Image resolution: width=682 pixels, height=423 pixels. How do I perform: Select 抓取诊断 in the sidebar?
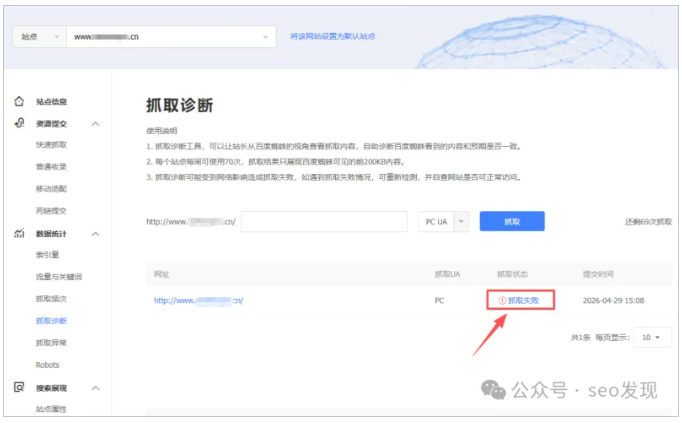[x=51, y=321]
